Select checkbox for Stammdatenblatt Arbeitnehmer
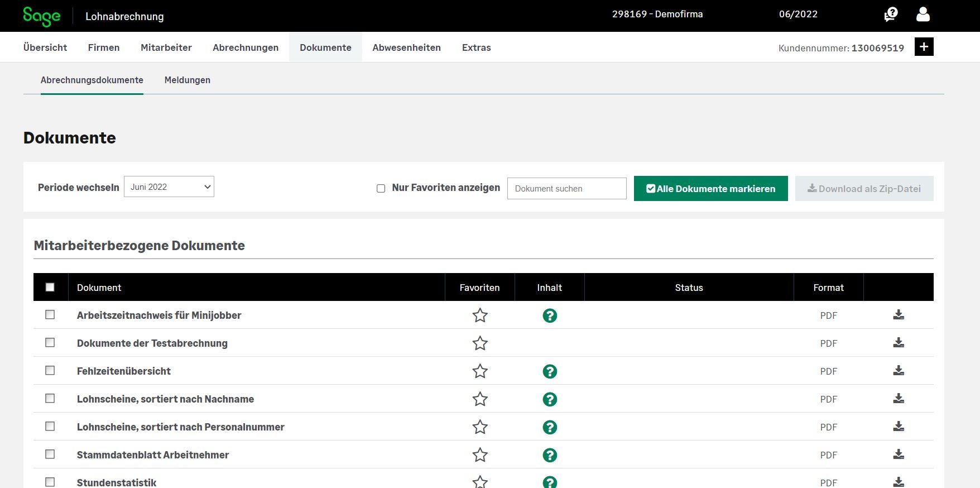 pos(50,454)
